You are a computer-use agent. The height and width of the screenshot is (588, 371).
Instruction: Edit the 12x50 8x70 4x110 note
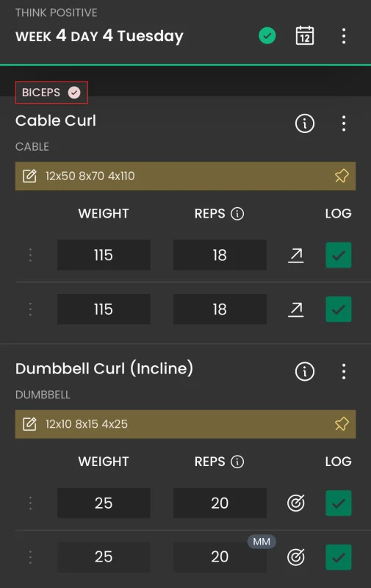point(29,176)
